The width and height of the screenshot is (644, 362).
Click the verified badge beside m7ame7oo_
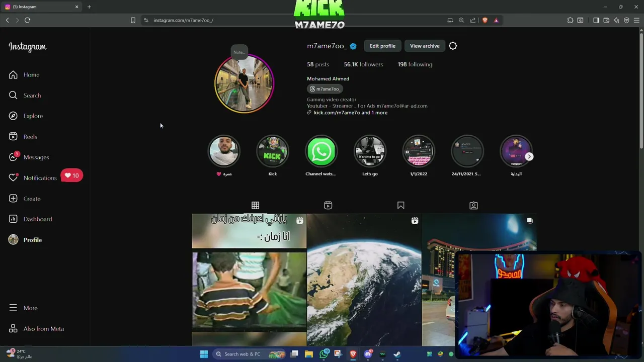point(353,46)
